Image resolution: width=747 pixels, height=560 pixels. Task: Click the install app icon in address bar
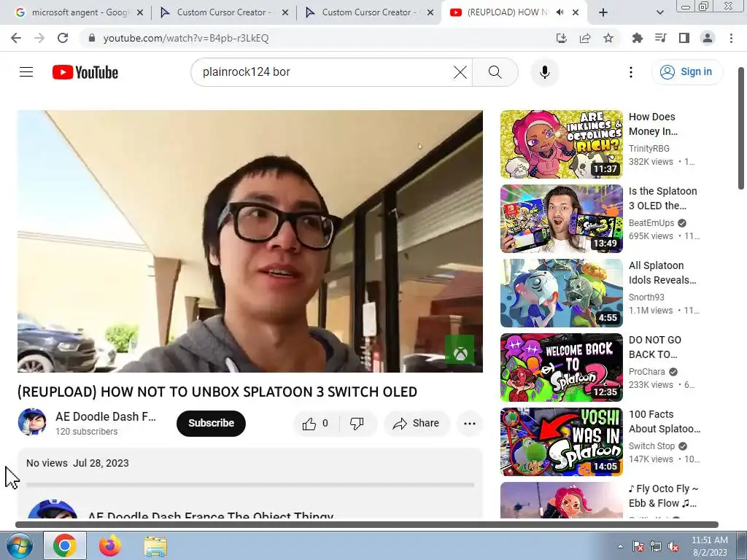point(562,38)
